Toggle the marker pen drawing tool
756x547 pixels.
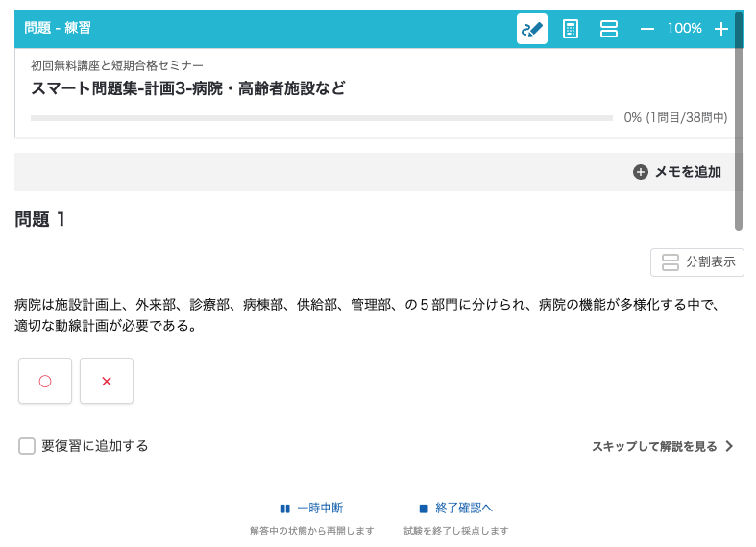tap(532, 29)
